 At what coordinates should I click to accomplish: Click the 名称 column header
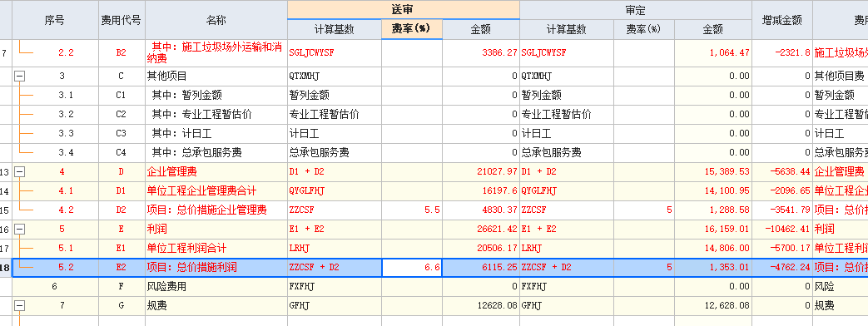(216, 21)
